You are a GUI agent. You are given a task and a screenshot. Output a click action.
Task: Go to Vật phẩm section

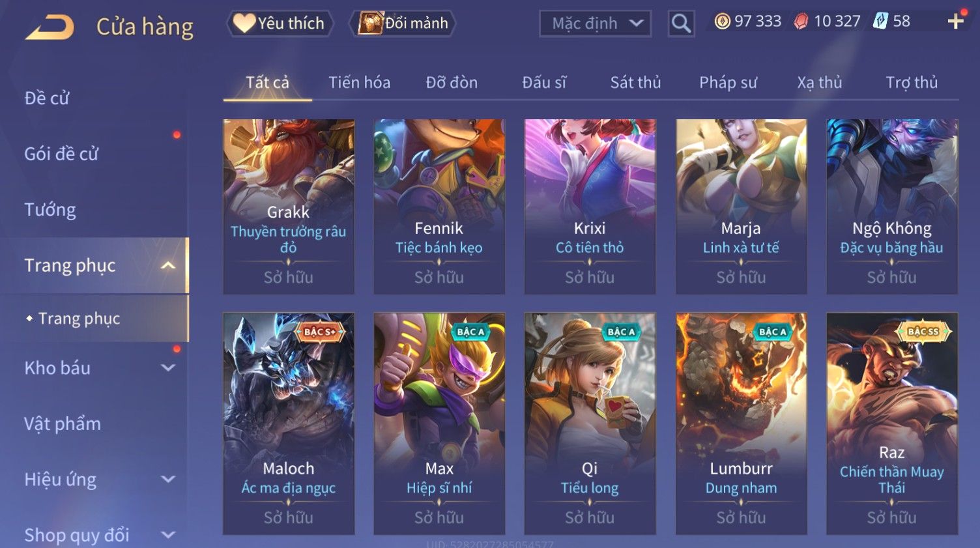pos(63,424)
